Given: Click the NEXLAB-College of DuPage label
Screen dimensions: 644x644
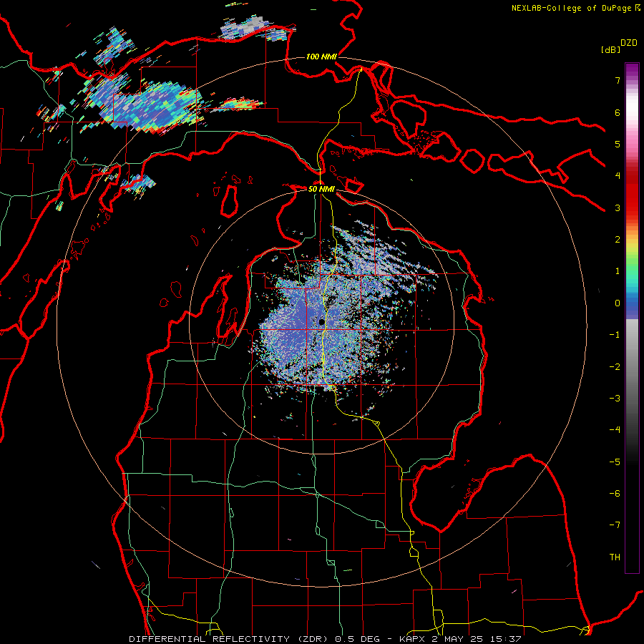Looking at the screenshot, I should point(572,8).
